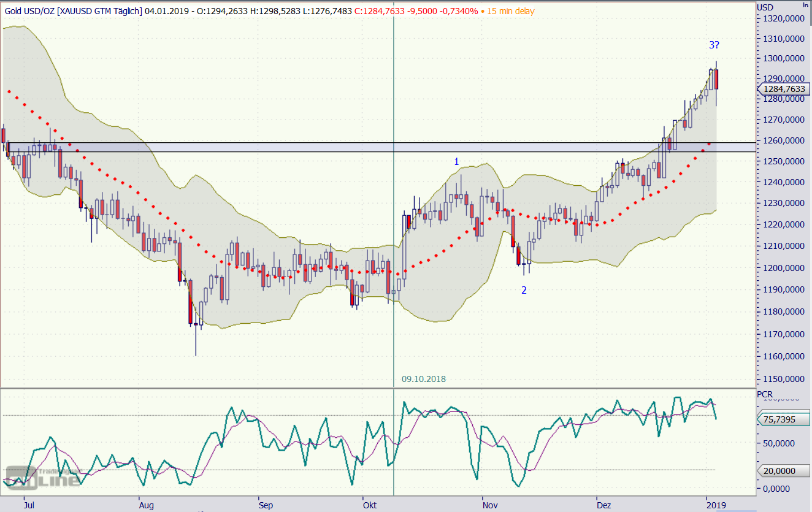Click the '1200,0000' price axis value

[784, 268]
